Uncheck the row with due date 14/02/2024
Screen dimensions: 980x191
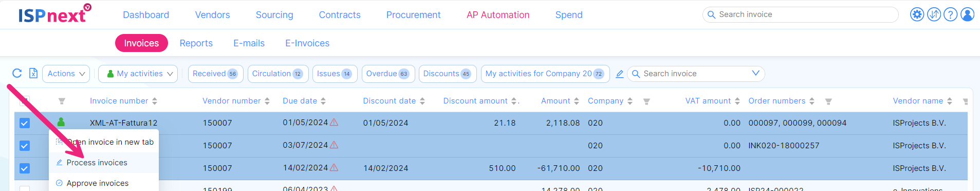(25, 168)
